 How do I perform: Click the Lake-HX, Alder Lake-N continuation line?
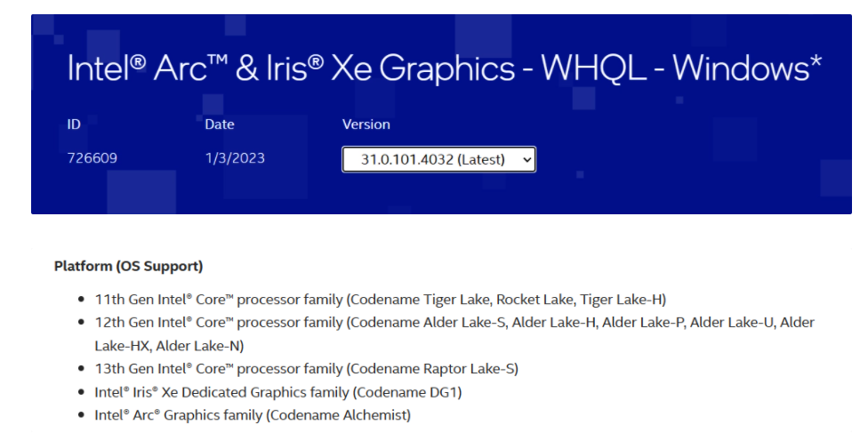tap(169, 346)
